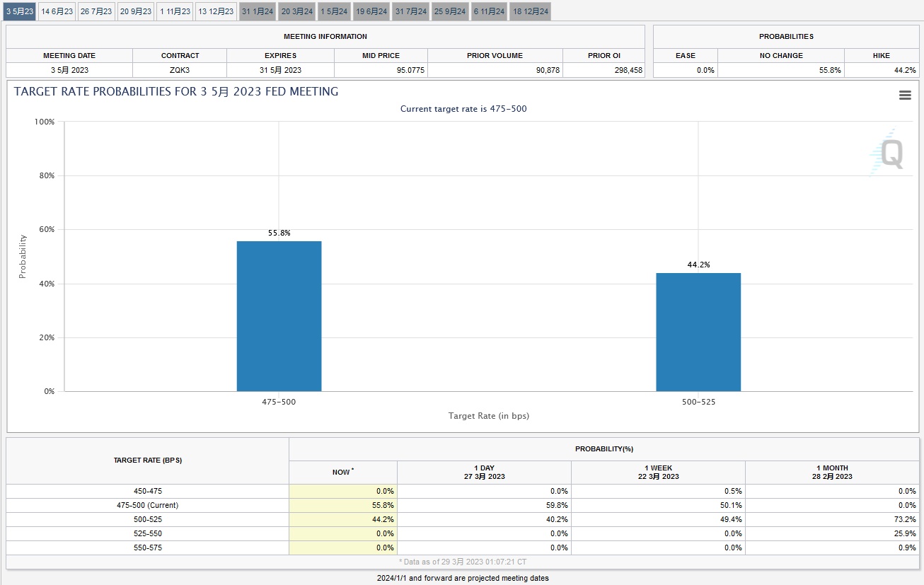Click the 500-525 bar showing 44.2%
This screenshot has width=924, height=585.
click(698, 332)
